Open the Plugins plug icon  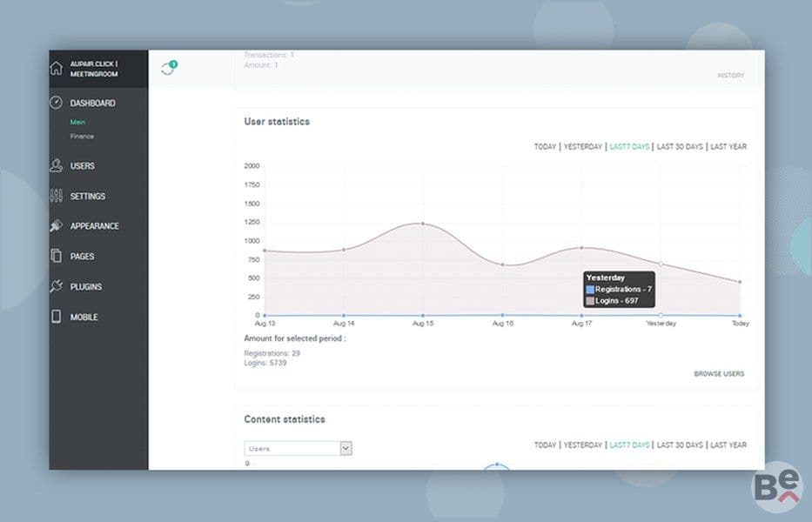(56, 286)
